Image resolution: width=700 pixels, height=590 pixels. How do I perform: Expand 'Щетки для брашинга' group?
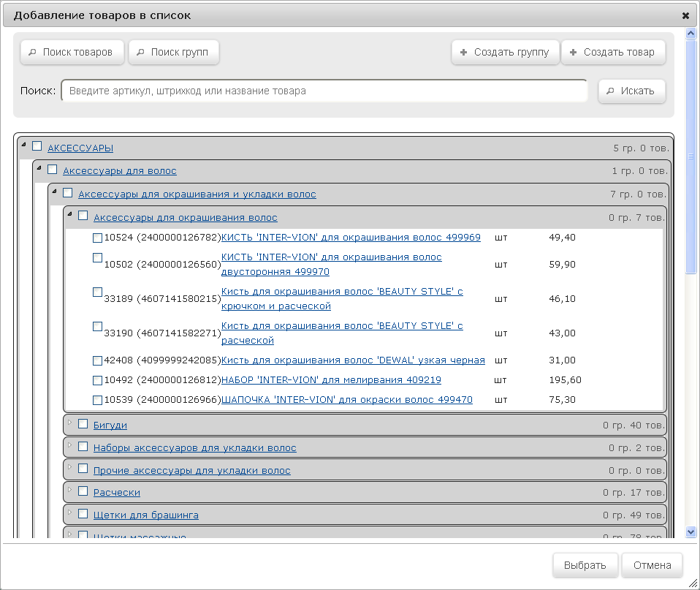(69, 513)
